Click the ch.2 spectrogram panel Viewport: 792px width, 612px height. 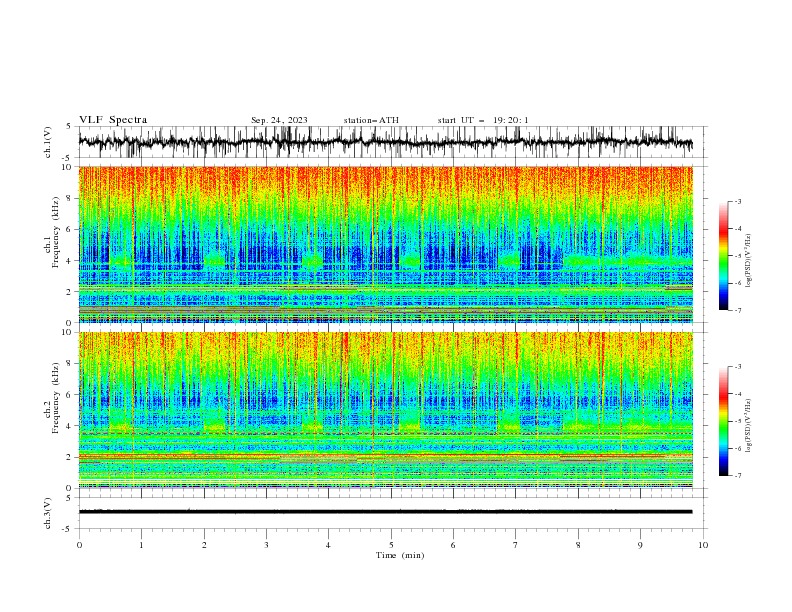tap(385, 410)
